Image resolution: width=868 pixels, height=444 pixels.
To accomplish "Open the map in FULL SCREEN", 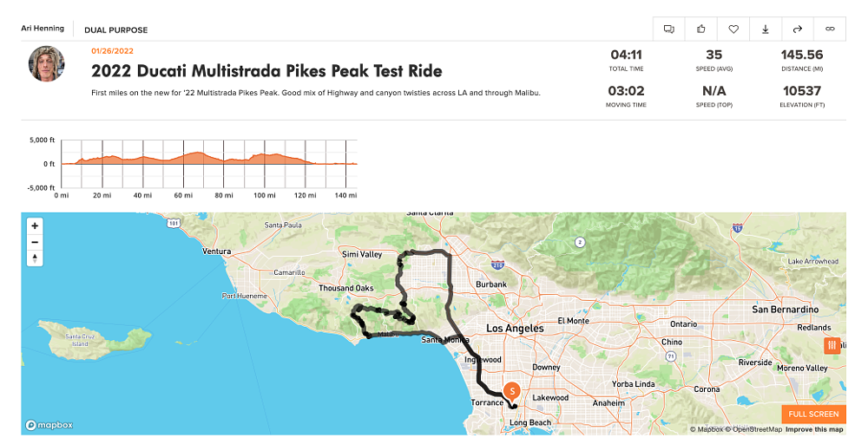I will pos(813,415).
